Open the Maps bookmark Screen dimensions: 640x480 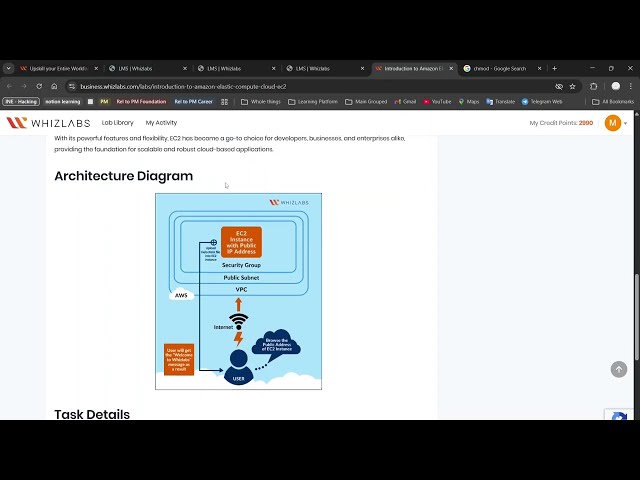pyautogui.click(x=469, y=102)
